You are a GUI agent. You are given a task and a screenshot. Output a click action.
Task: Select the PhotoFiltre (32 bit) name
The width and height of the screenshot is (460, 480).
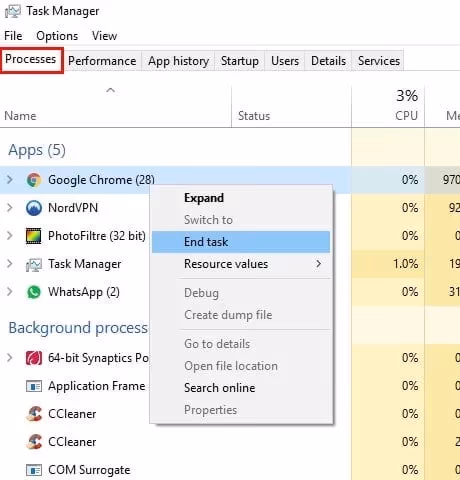pos(97,236)
